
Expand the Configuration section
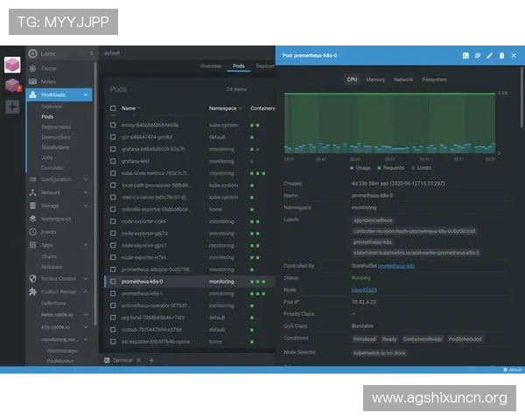point(86,179)
